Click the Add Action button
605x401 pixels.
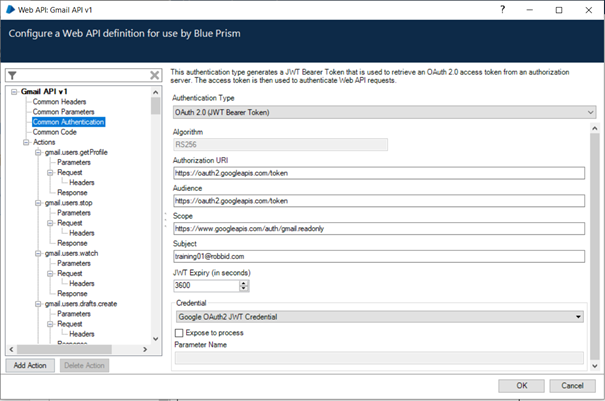coord(33,365)
